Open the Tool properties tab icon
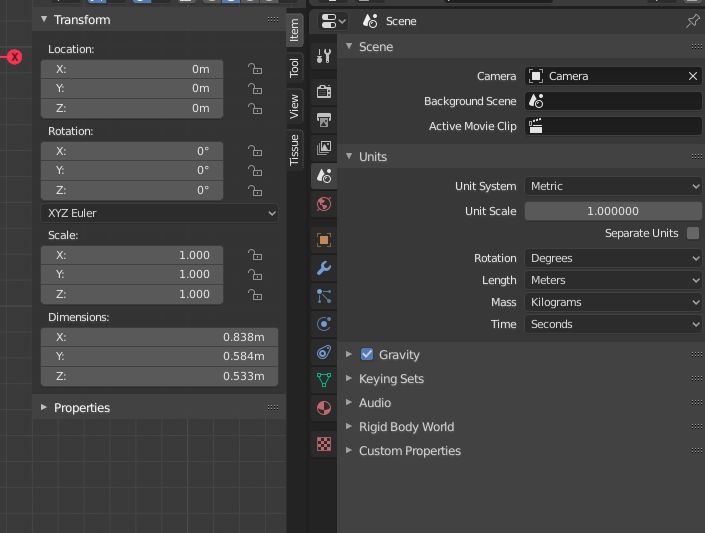705x533 pixels. coord(324,56)
